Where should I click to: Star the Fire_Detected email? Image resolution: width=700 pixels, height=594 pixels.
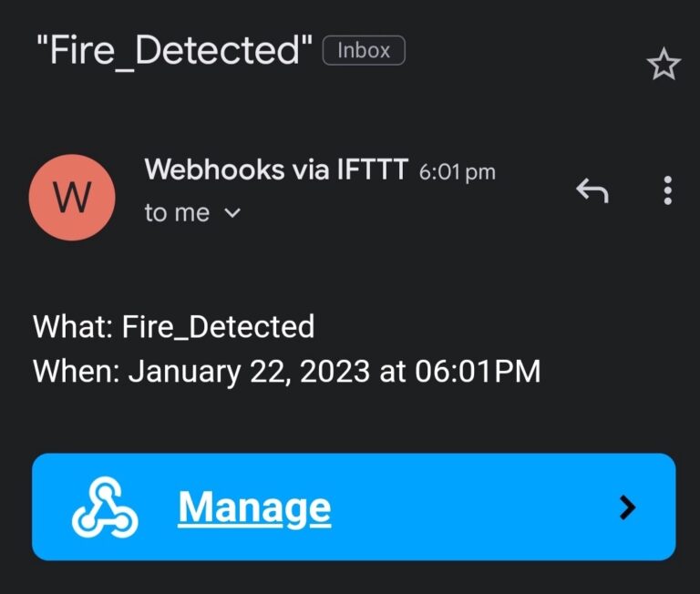[663, 65]
